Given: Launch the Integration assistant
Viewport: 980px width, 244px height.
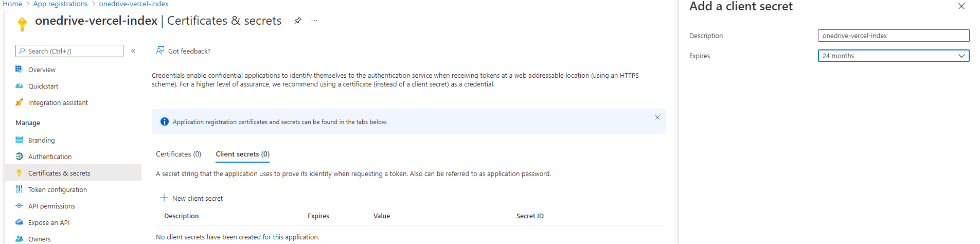Looking at the screenshot, I should [x=58, y=102].
